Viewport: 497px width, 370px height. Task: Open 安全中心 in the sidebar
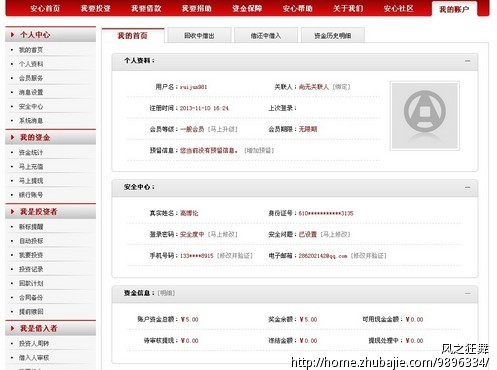coord(31,107)
